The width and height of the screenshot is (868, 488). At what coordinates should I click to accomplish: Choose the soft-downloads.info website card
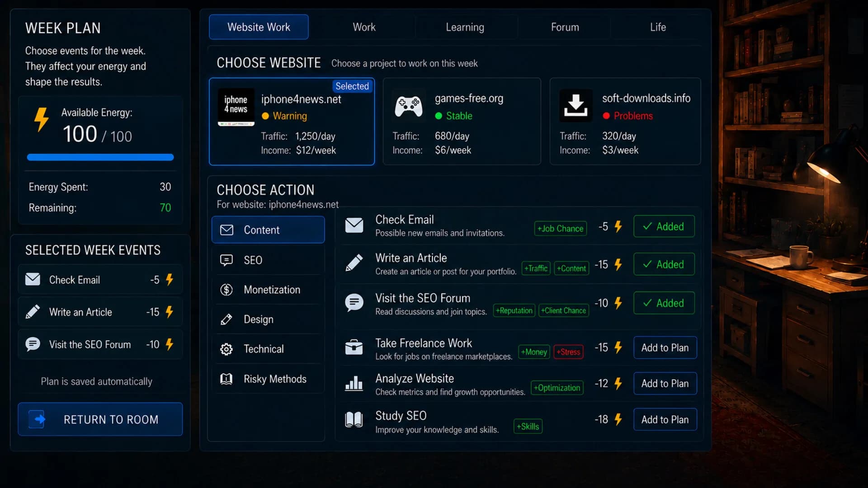(625, 121)
